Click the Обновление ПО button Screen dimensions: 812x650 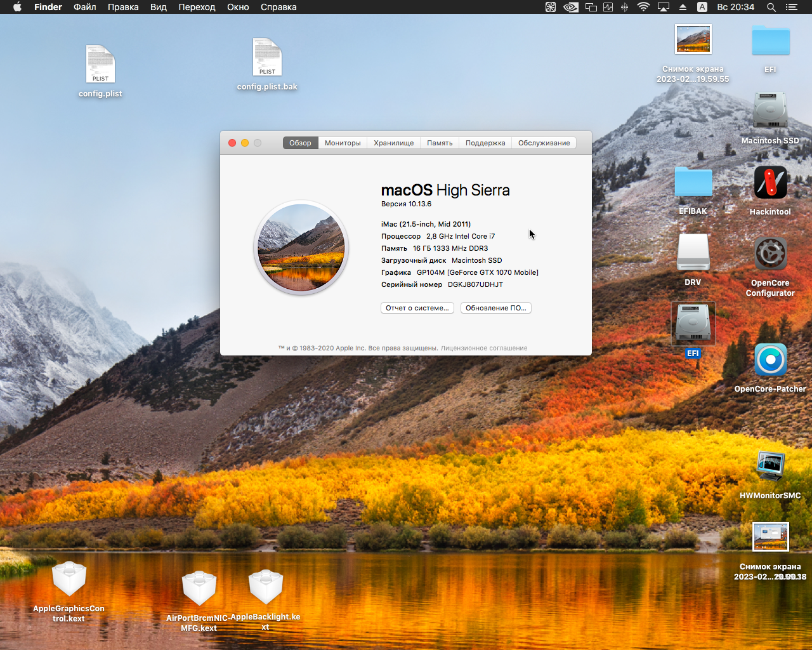[495, 308]
